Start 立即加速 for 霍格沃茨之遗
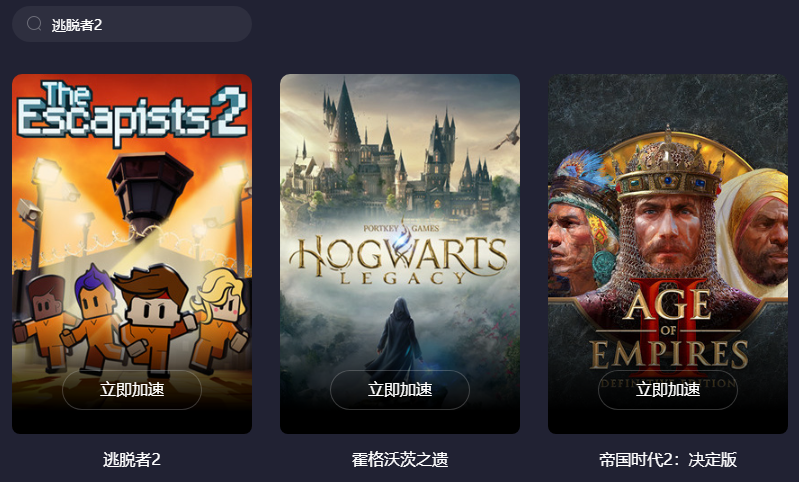The height and width of the screenshot is (482, 799). coord(400,390)
